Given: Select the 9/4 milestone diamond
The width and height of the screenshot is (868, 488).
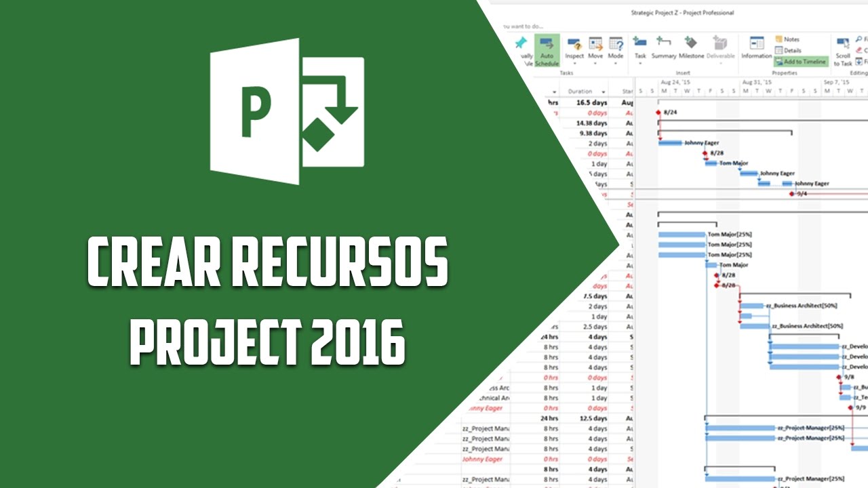Looking at the screenshot, I should click(x=791, y=194).
